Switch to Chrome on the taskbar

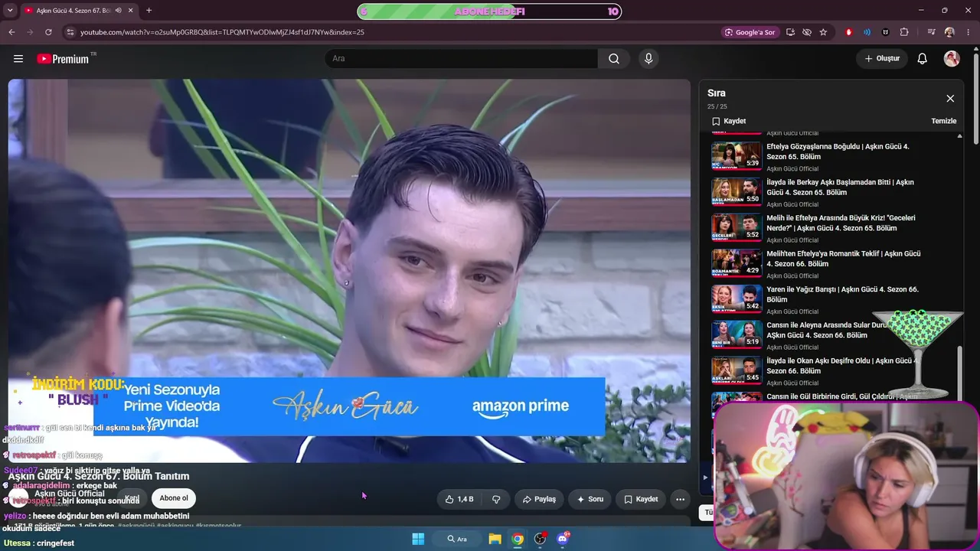pyautogui.click(x=518, y=539)
